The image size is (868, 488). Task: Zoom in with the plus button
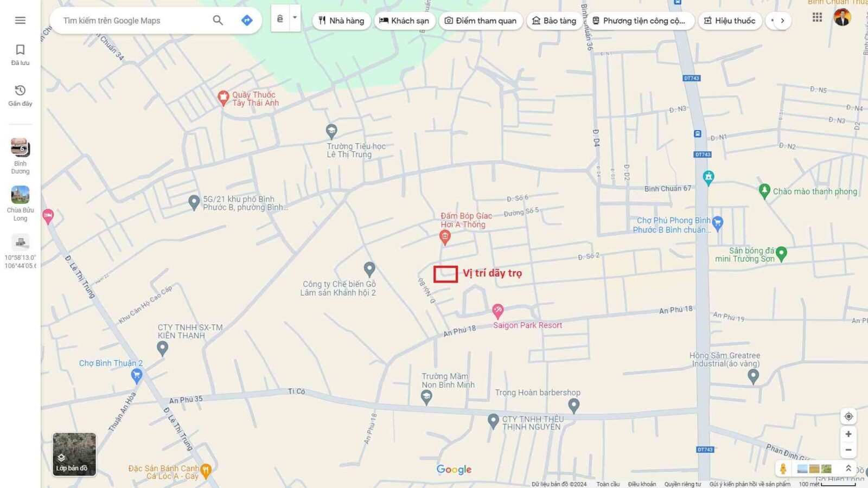pos(848,434)
